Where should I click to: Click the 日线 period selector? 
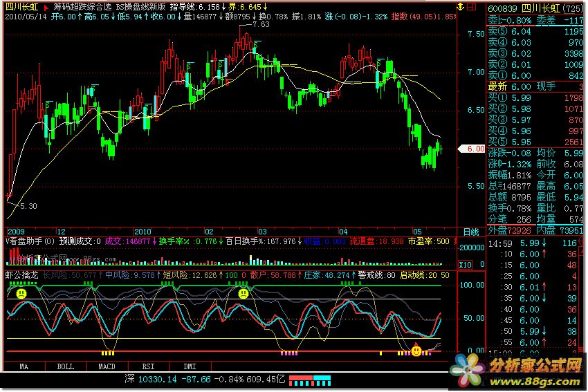tap(470, 231)
